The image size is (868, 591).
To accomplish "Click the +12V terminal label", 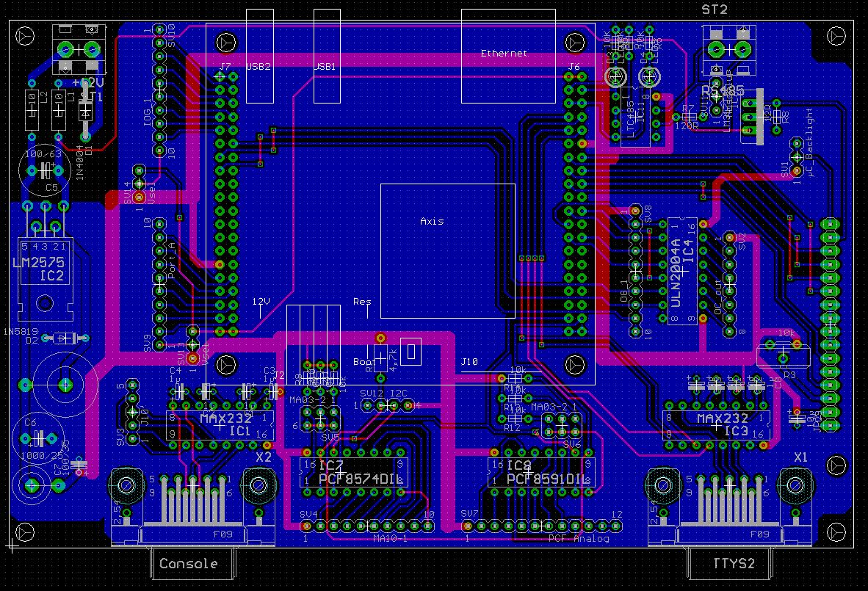I will 87,82.
